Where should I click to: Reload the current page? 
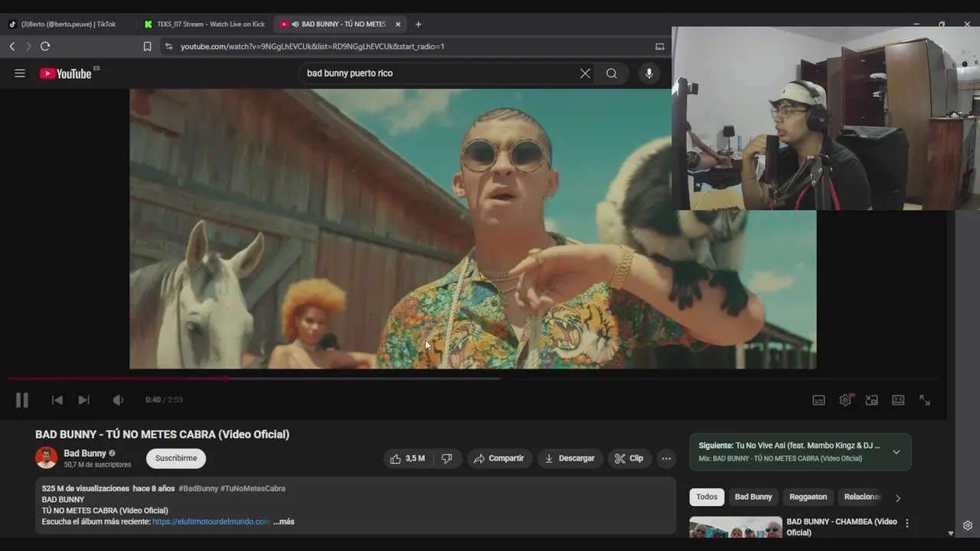tap(45, 47)
